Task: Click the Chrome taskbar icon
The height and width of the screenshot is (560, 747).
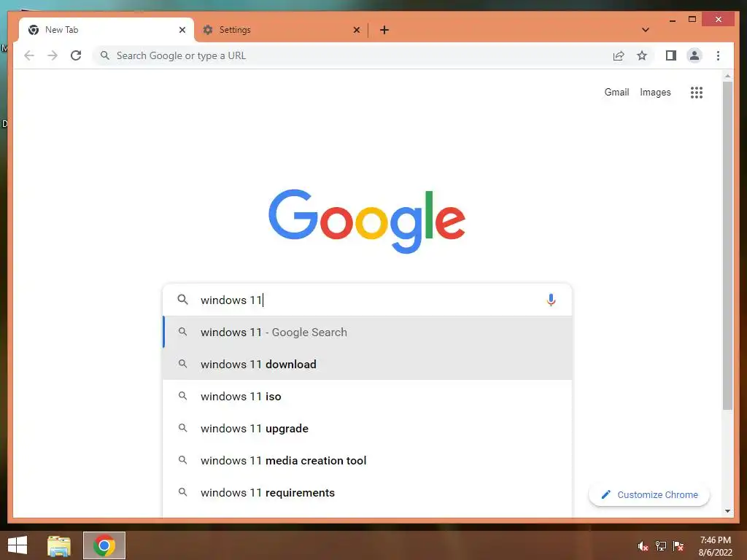Action: tap(104, 545)
